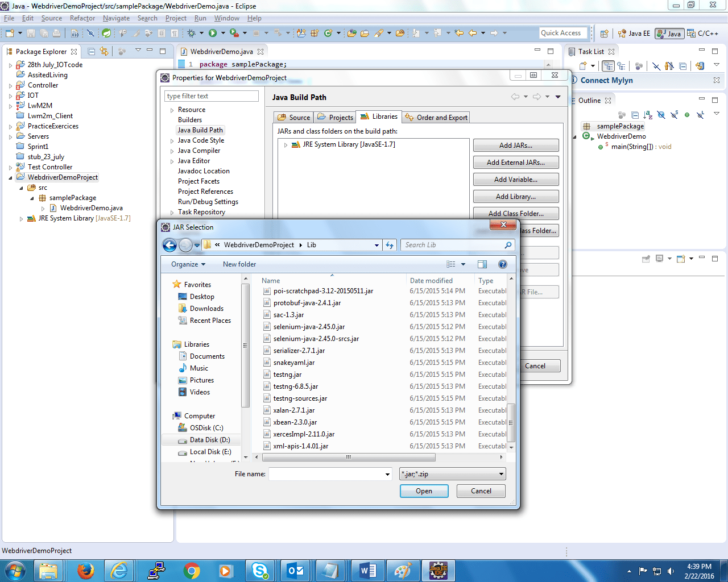Click the Add External JARs button

(x=515, y=163)
